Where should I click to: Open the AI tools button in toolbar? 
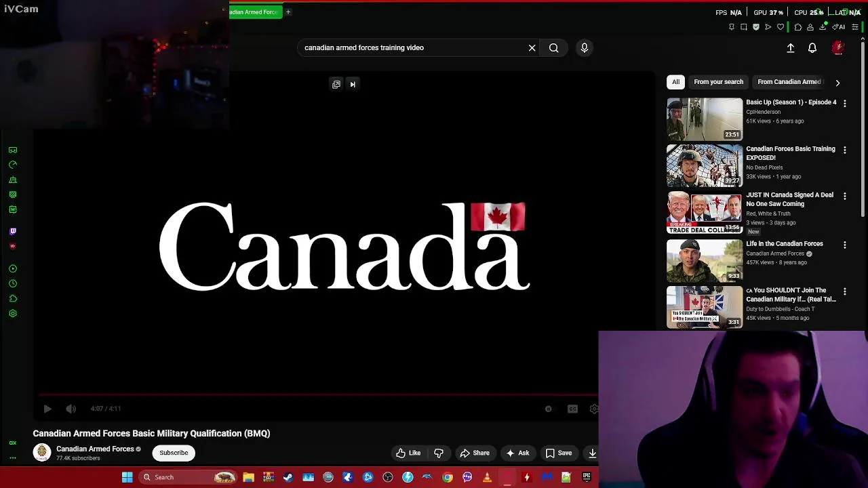[x=839, y=27]
